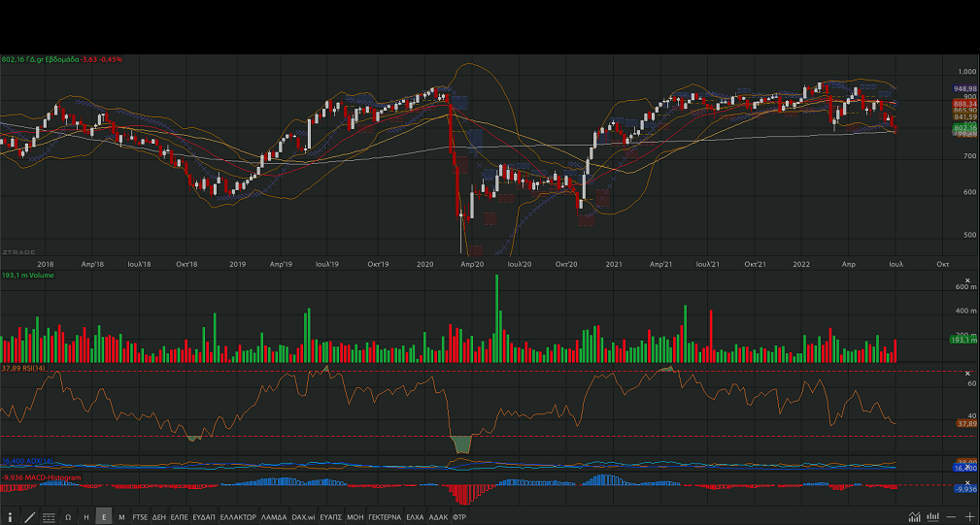This screenshot has height=525, width=980.
Task: Load the ΦΤΡ symbol chart
Action: (x=459, y=517)
